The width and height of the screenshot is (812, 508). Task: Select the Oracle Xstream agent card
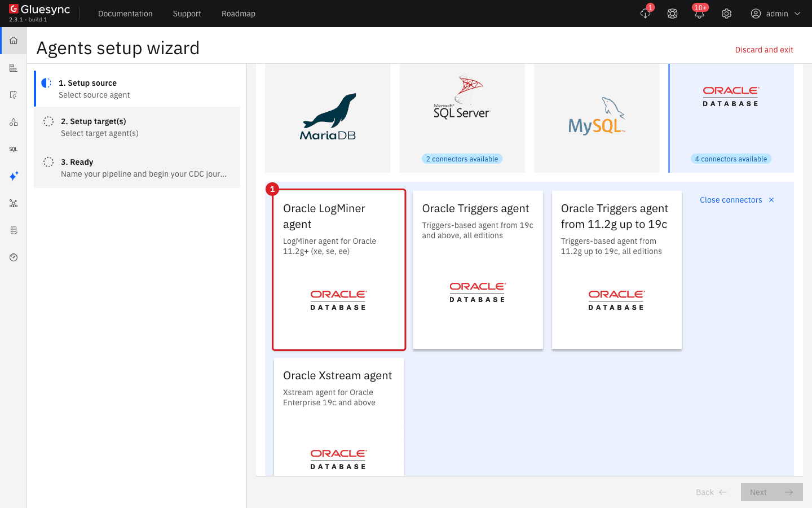click(339, 417)
